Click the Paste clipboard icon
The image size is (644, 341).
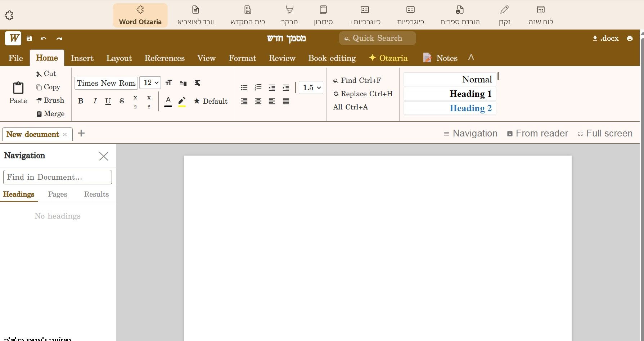[x=18, y=88]
